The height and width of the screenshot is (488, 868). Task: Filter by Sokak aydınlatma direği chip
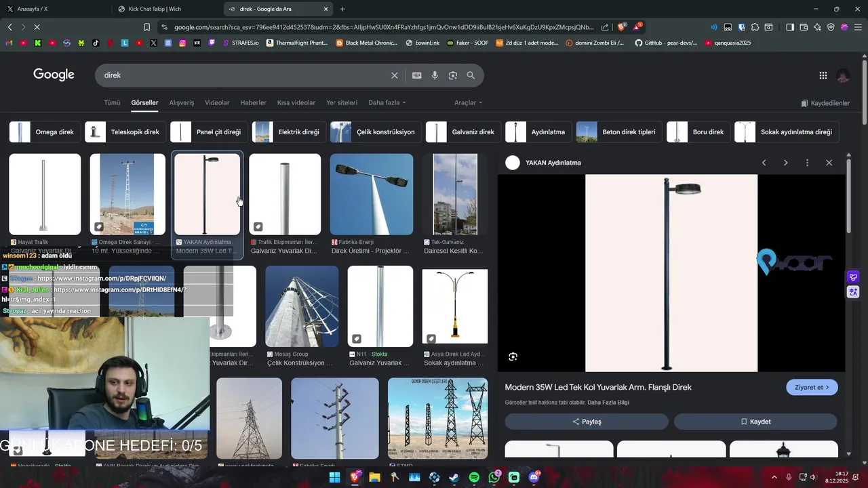click(x=785, y=132)
